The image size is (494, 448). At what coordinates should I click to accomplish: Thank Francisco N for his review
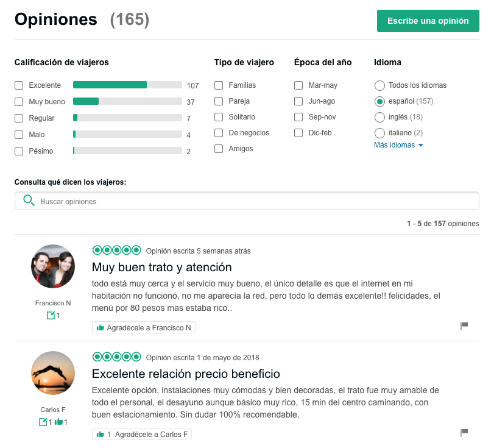pos(144,328)
